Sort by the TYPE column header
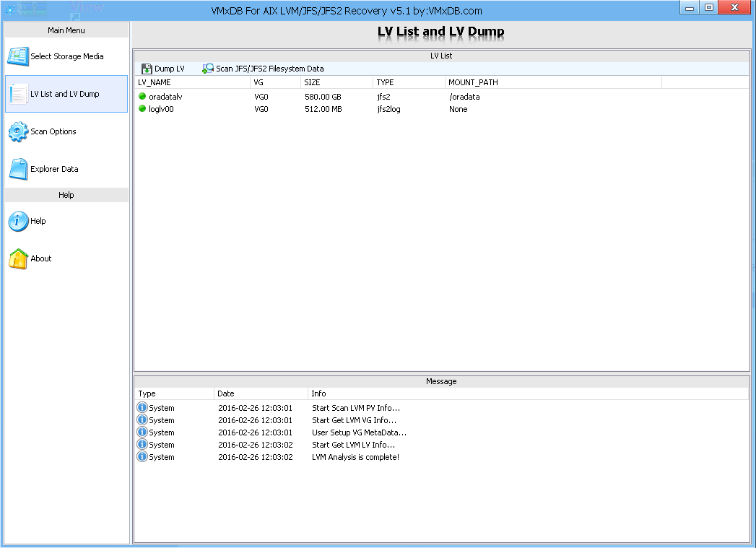 point(409,82)
